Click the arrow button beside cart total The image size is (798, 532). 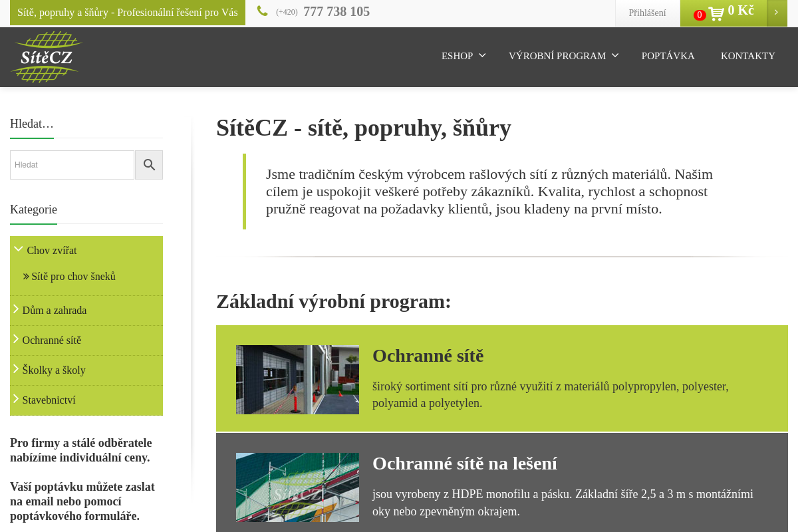coord(777,13)
